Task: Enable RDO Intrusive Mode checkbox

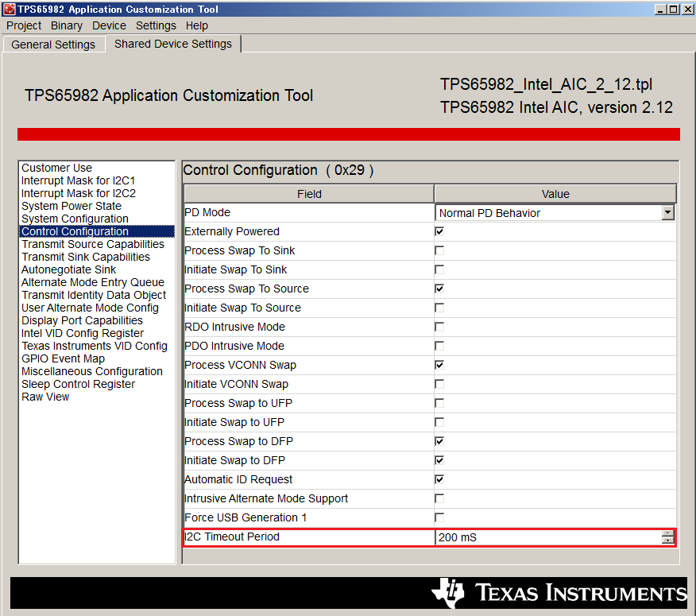Action: click(x=439, y=327)
